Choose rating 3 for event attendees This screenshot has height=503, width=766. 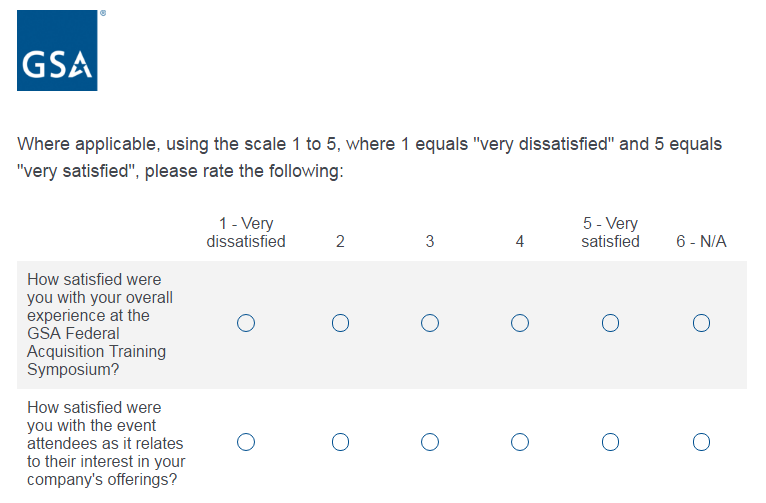(x=430, y=442)
